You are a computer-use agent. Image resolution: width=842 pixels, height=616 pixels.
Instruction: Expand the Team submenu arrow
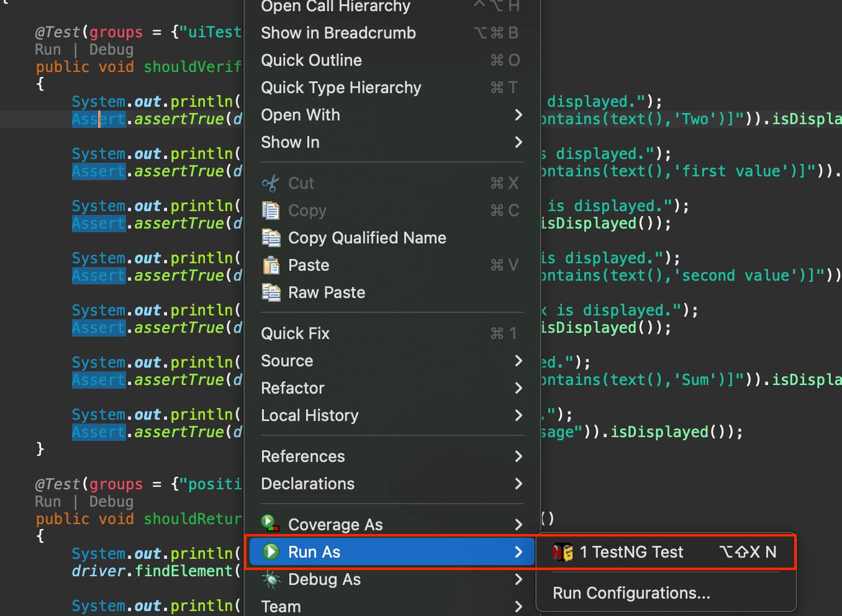coord(518,607)
